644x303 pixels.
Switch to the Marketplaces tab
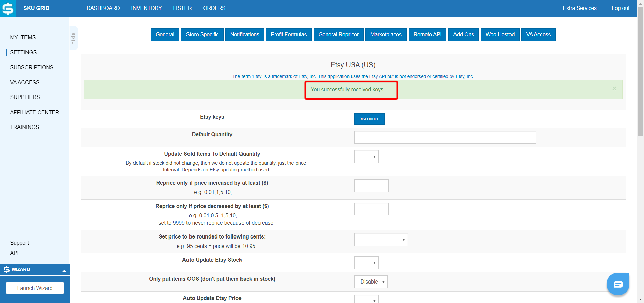(x=386, y=35)
